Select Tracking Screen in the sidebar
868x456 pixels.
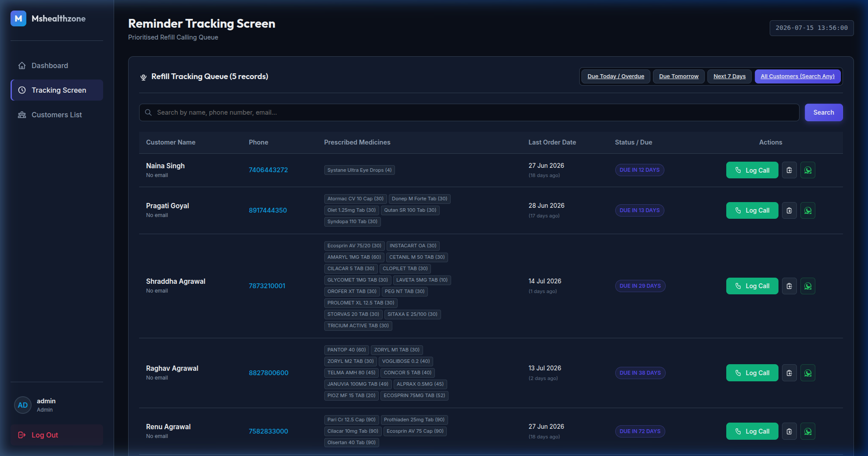point(57,90)
